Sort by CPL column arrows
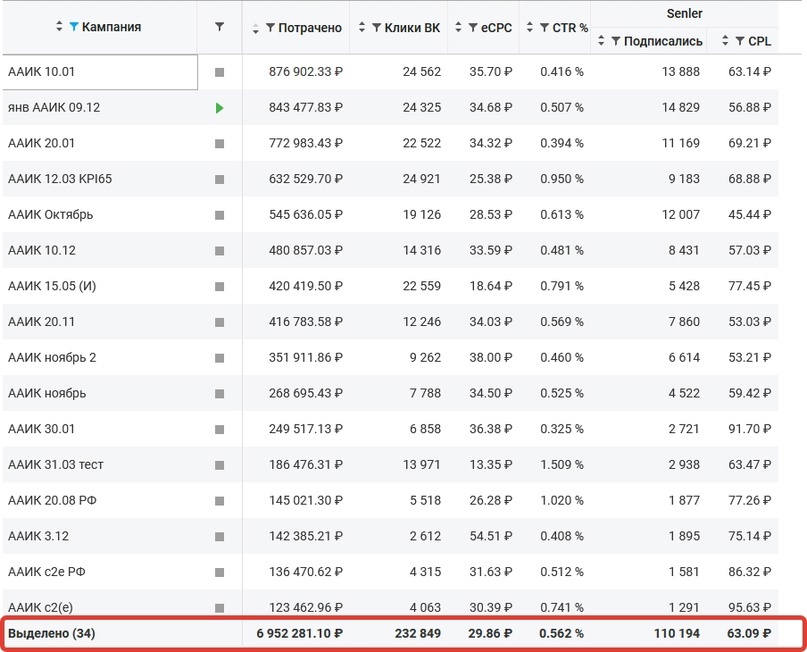Viewport: 807px width, 652px height. [x=725, y=41]
